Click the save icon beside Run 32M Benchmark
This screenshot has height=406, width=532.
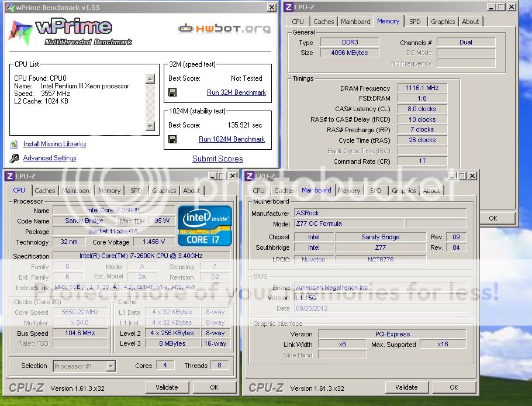172,92
